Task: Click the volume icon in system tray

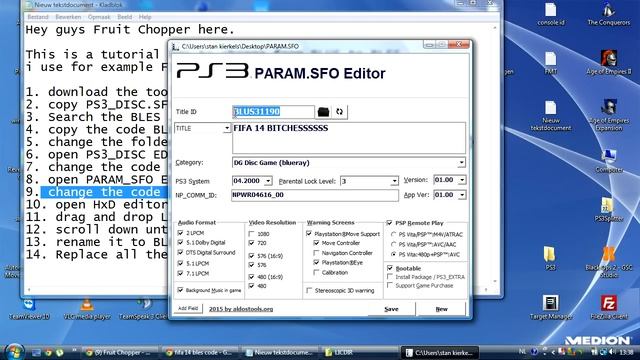Action: [x=612, y=352]
